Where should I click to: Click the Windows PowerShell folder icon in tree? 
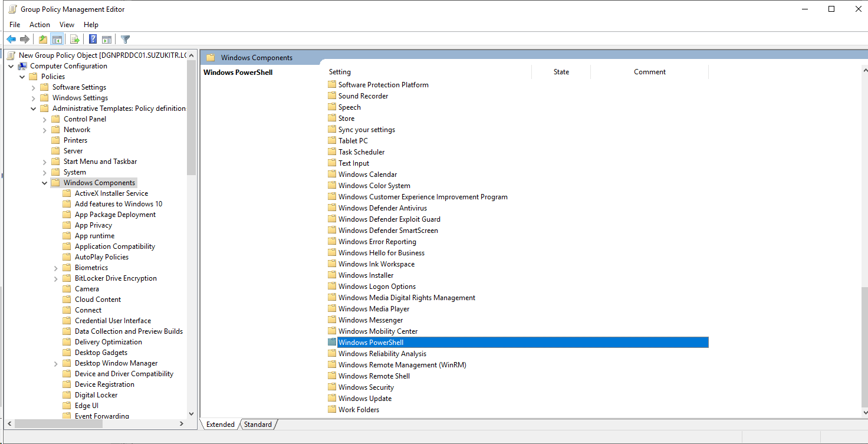(331, 342)
